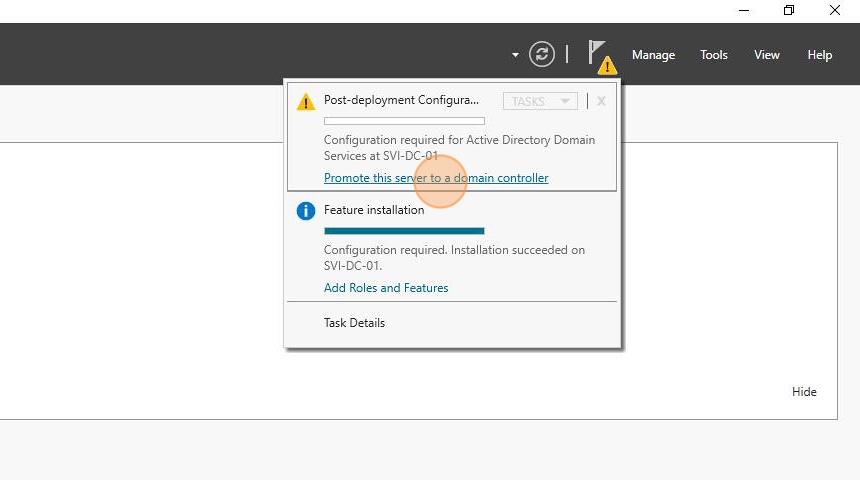The image size is (860, 480).
Task: Click Promote this server to a domain controller
Action: tap(436, 178)
